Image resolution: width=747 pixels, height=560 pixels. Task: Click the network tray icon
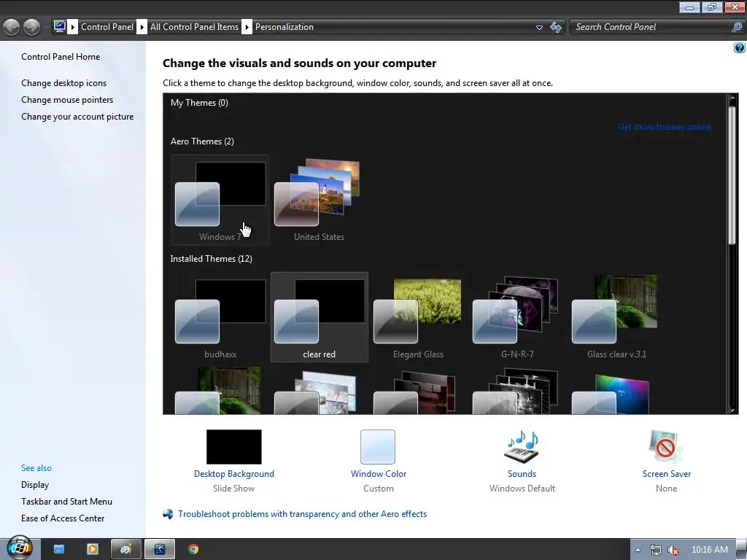coord(656,550)
